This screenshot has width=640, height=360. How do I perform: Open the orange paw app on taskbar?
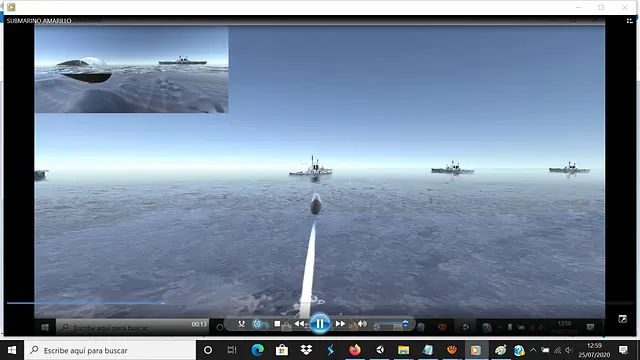tap(451, 350)
